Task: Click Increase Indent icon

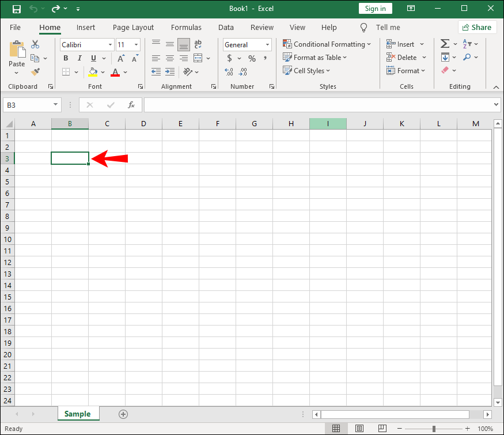Action: pos(170,71)
